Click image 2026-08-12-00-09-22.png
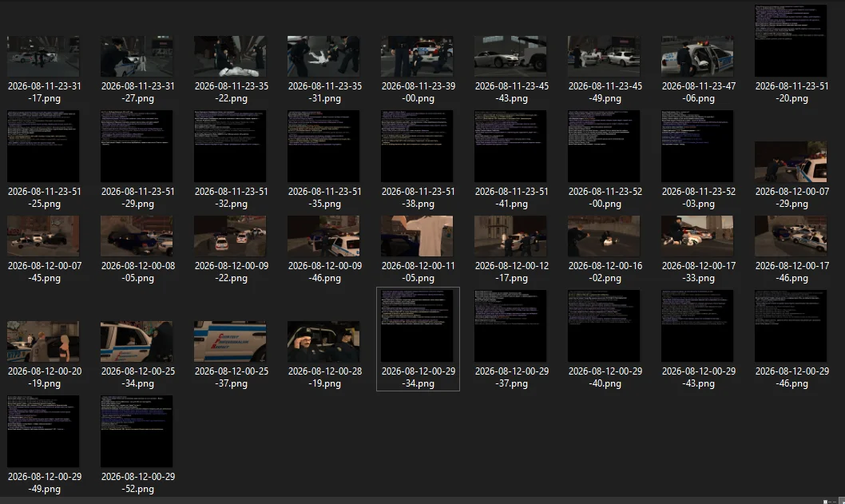This screenshot has height=504, width=845. point(230,236)
